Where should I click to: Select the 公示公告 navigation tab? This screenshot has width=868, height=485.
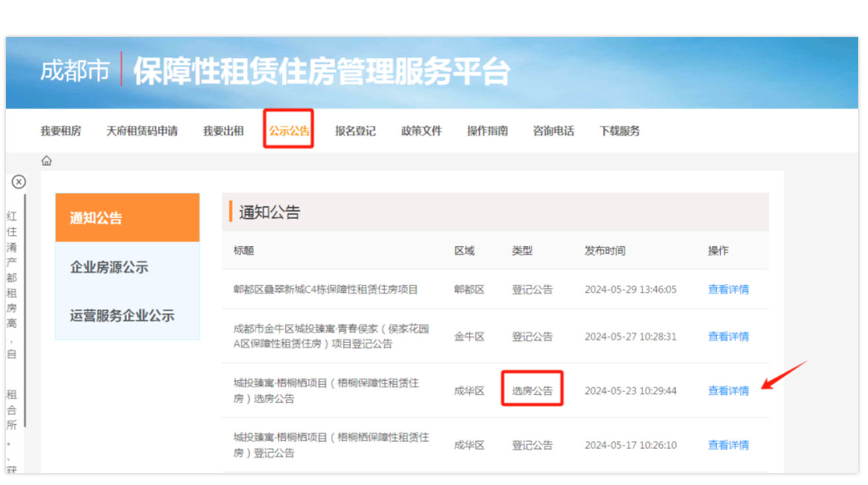(x=289, y=131)
